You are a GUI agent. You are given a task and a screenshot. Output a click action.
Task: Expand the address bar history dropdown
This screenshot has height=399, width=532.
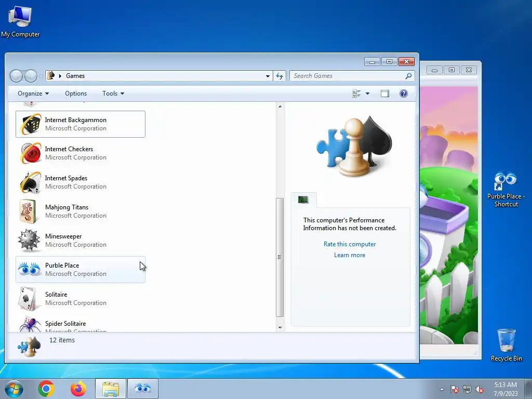click(x=268, y=76)
